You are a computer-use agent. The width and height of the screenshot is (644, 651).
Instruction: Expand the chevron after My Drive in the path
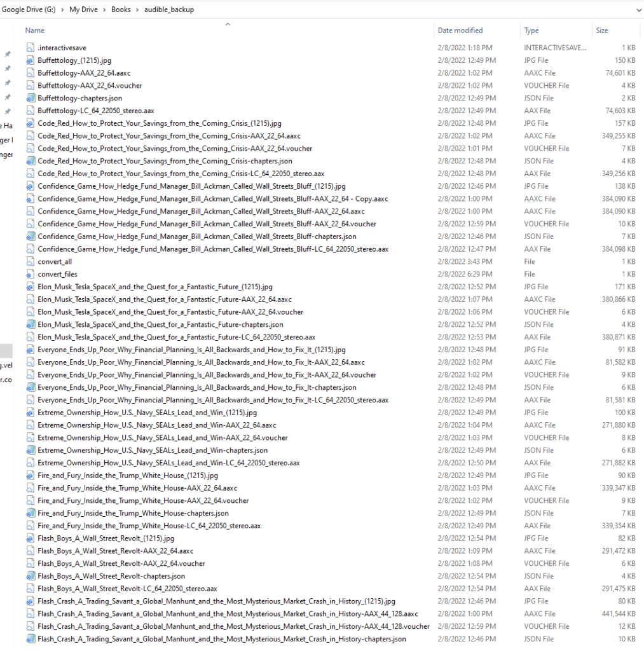click(x=105, y=10)
